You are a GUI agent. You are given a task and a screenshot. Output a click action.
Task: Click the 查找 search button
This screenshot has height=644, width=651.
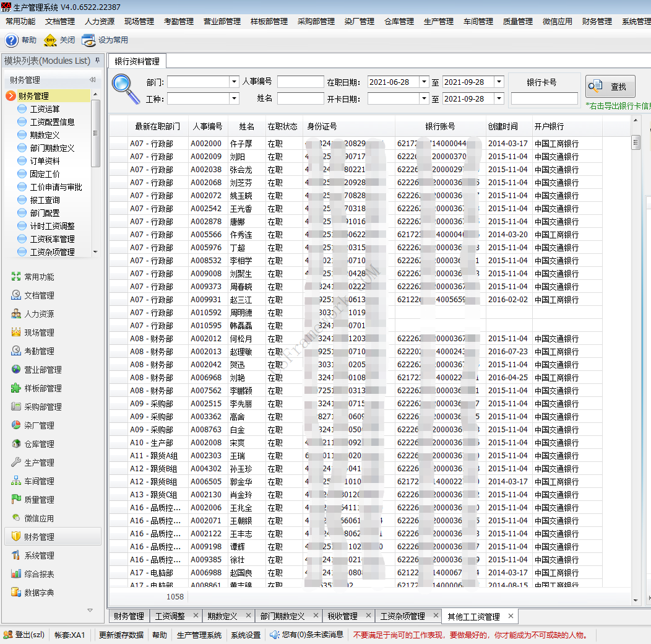click(610, 87)
